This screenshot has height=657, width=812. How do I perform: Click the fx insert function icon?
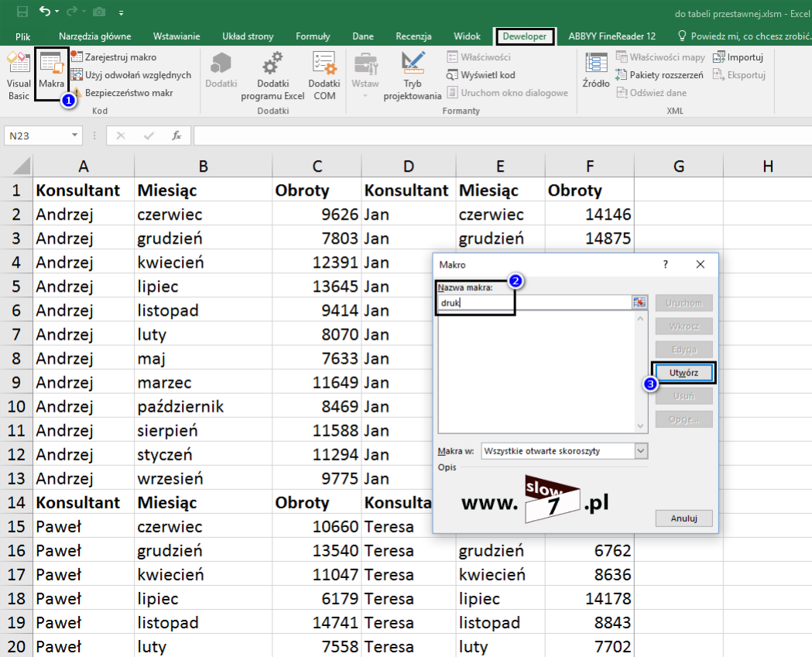pos(176,135)
